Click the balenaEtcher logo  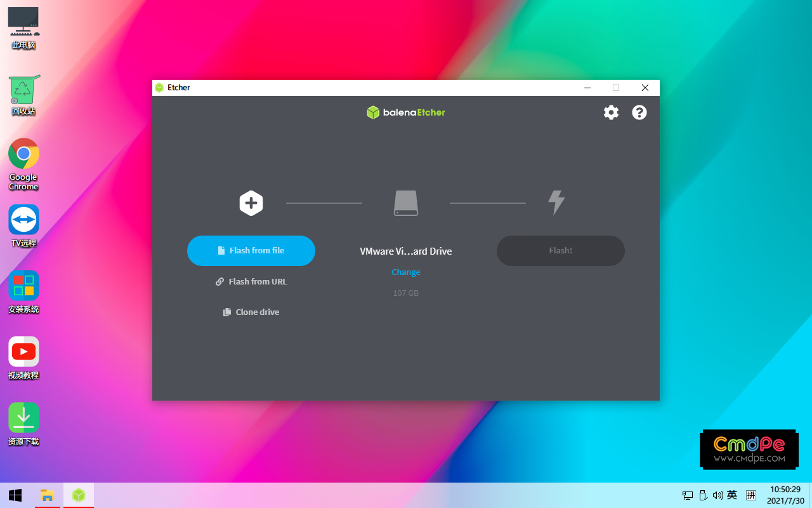click(406, 112)
